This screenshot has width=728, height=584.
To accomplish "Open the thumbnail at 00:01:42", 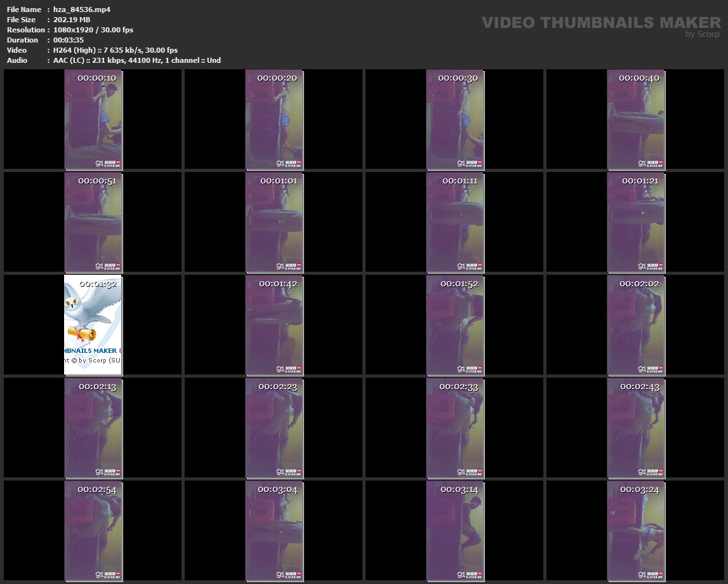I will [274, 324].
